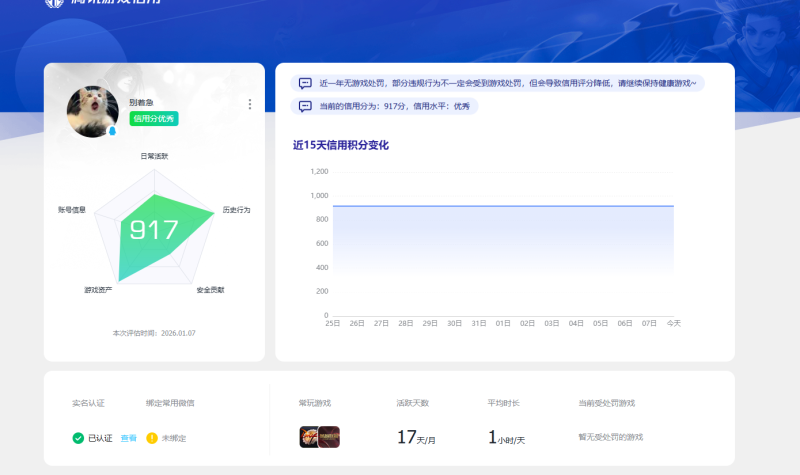800x475 pixels.
Task: Click the first message bubble icon
Action: tap(305, 83)
